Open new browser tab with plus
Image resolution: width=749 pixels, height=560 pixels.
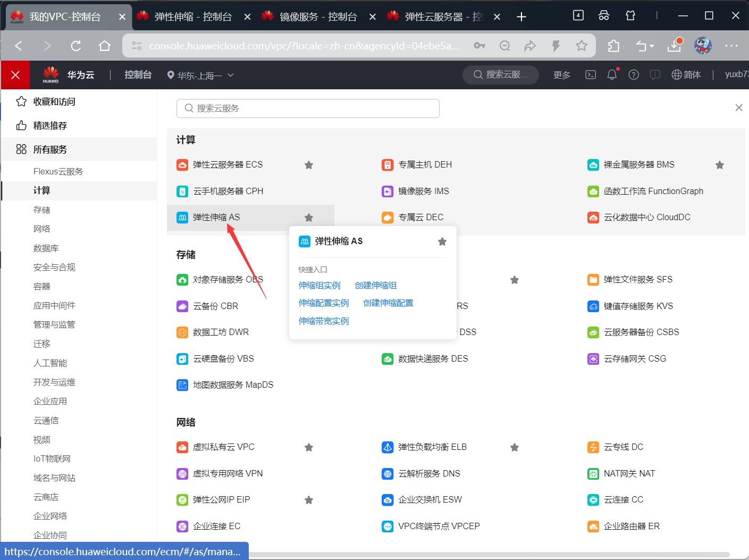coord(521,17)
